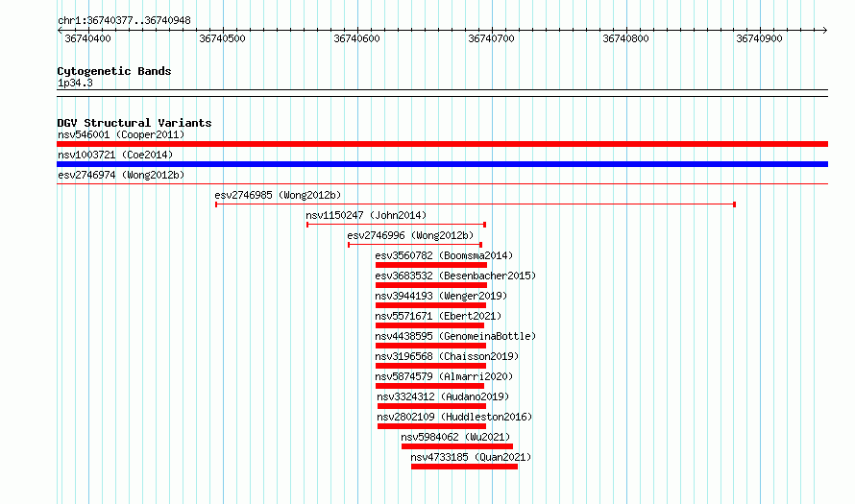The image size is (855, 504).
Task: Click the nsv546001 (Cooper2011) label
Action: (x=121, y=134)
